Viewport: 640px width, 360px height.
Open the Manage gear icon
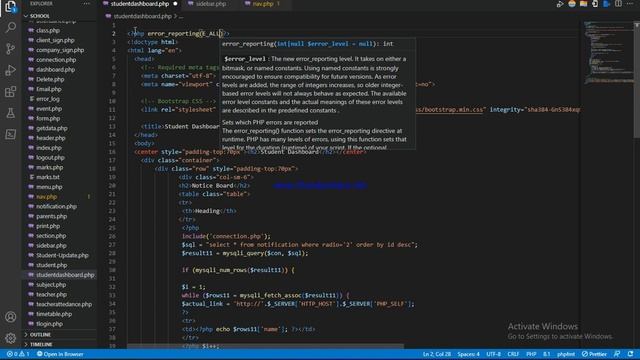[11, 338]
